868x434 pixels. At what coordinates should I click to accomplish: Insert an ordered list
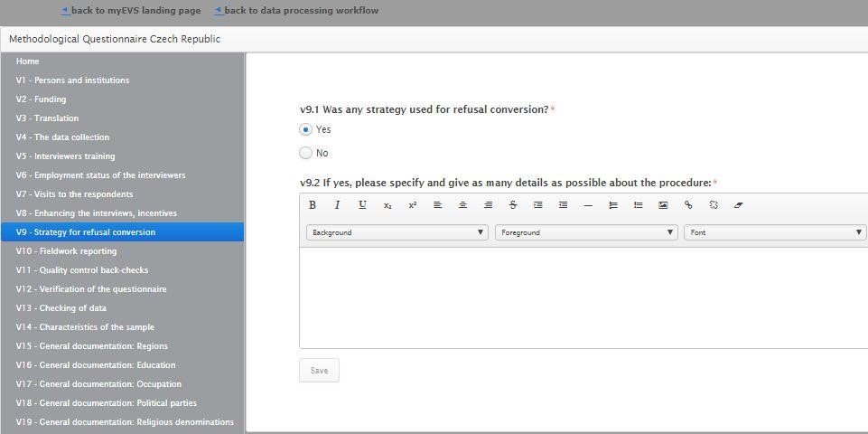pyautogui.click(x=612, y=205)
